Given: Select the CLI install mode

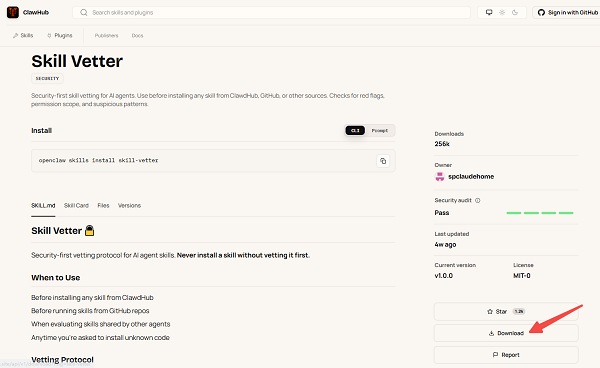Looking at the screenshot, I should click(355, 130).
